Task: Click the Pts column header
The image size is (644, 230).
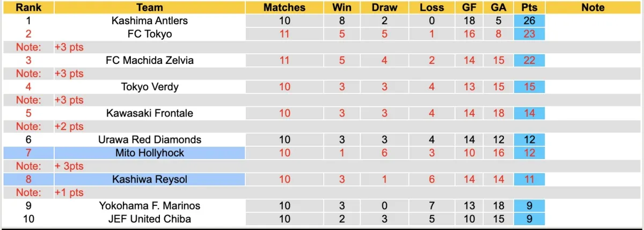Action: pyautogui.click(x=529, y=8)
